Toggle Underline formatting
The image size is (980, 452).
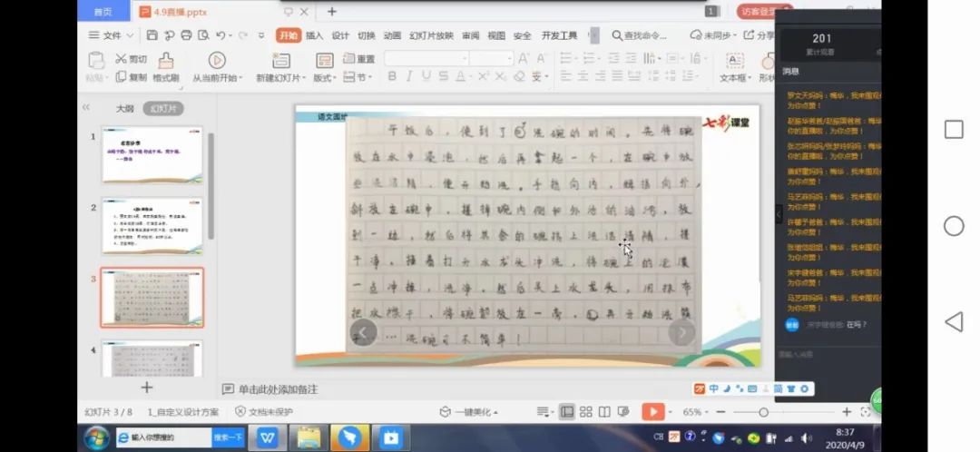426,76
